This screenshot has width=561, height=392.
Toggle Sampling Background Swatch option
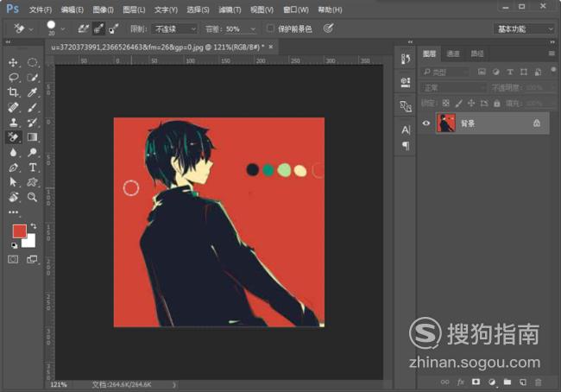coord(113,28)
